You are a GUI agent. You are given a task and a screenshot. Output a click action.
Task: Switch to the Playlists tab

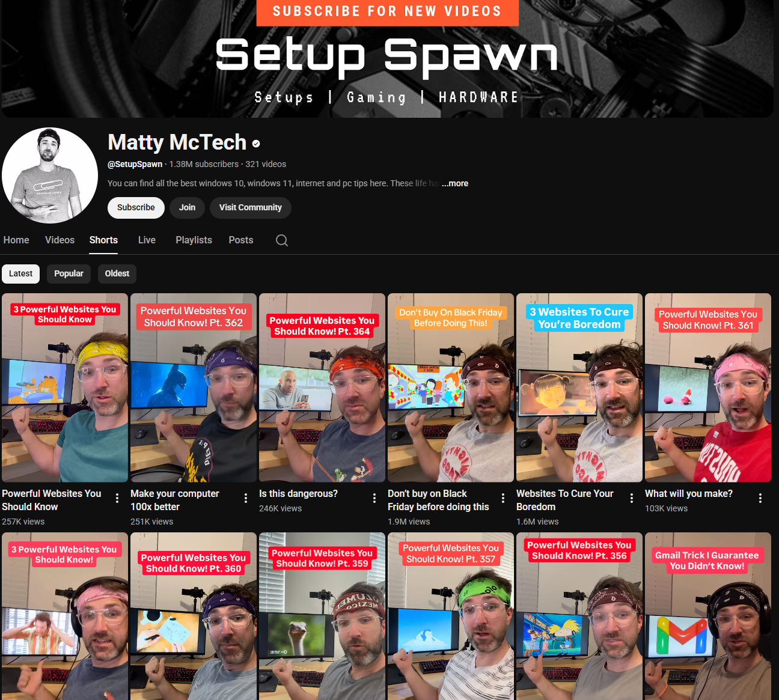pos(194,240)
